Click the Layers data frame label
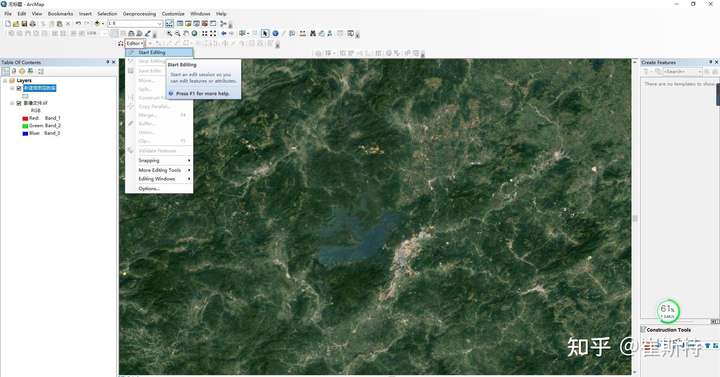Image resolution: width=720 pixels, height=377 pixels. click(24, 81)
